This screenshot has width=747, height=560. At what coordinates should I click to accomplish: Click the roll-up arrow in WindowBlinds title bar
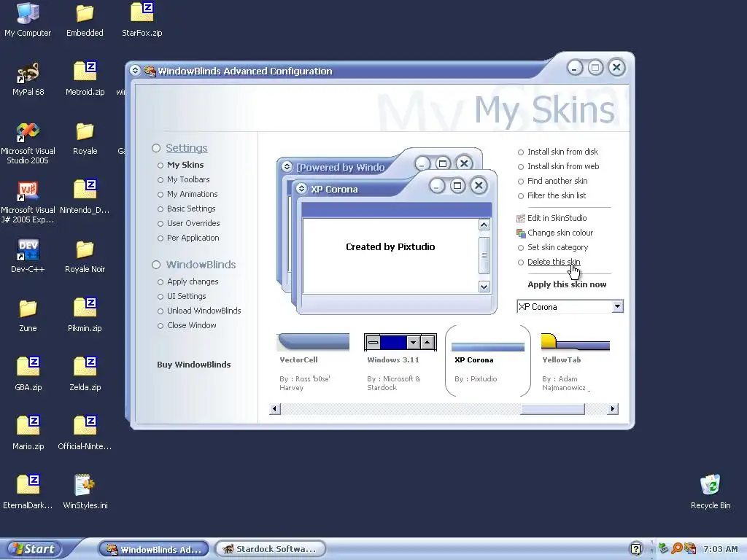click(135, 71)
